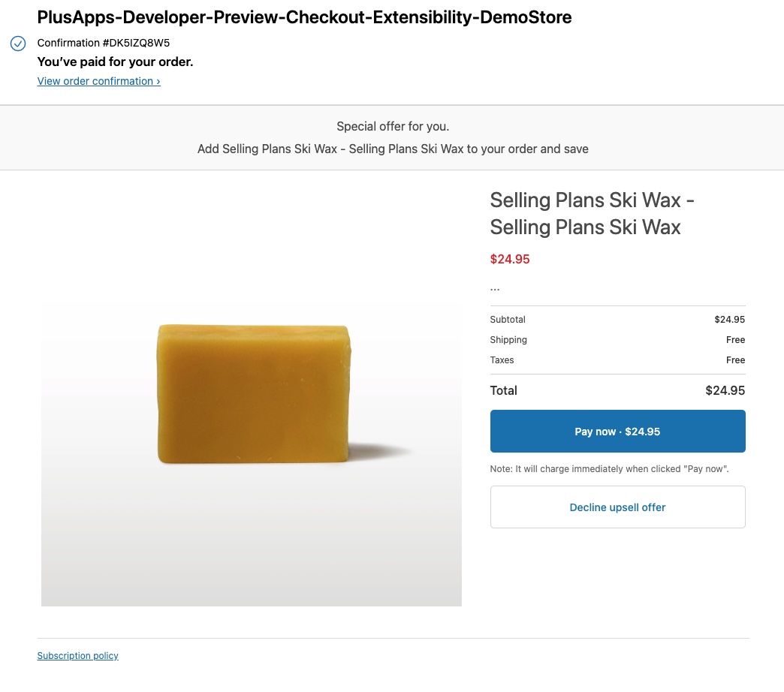Click the ellipsis under the product price
The image size is (784, 692).
point(495,287)
